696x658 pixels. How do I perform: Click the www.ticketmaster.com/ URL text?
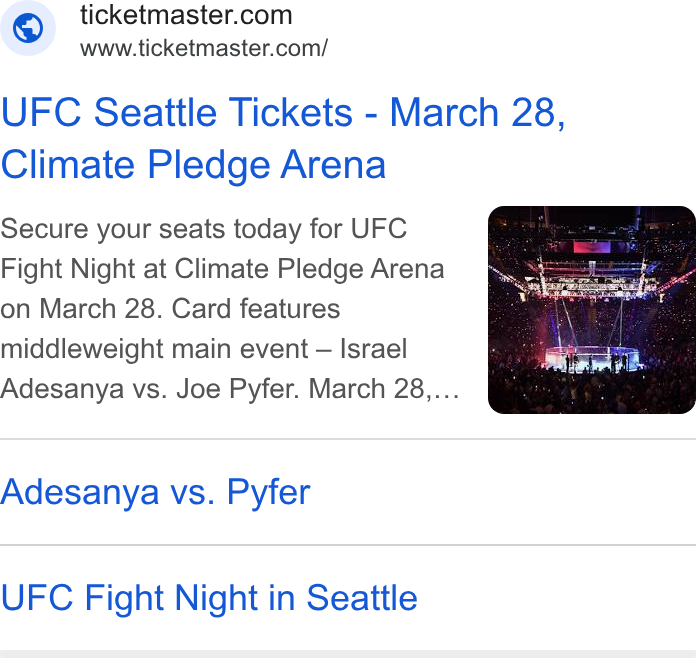[204, 48]
